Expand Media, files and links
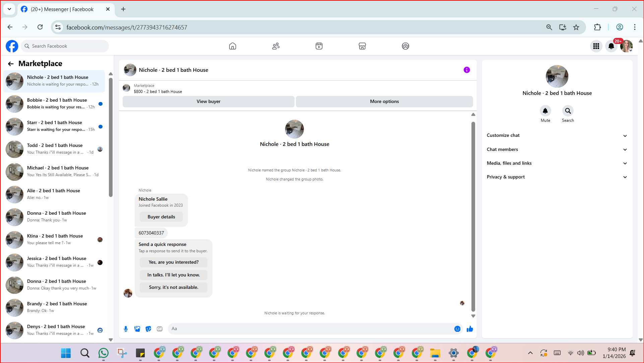644x363 pixels. point(556,163)
